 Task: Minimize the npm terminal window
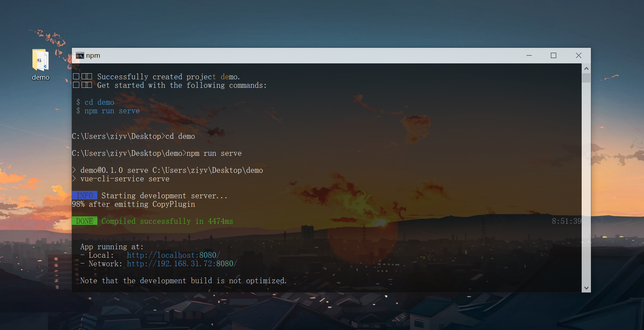[529, 56]
